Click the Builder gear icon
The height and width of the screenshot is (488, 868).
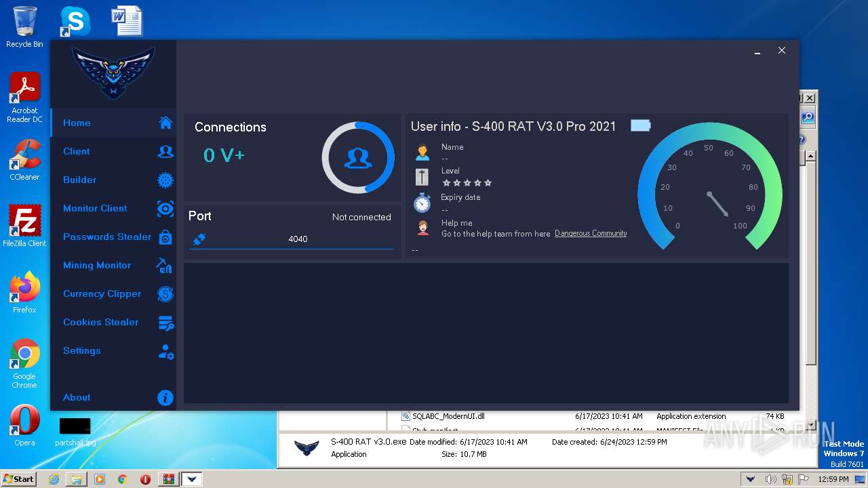click(x=165, y=180)
